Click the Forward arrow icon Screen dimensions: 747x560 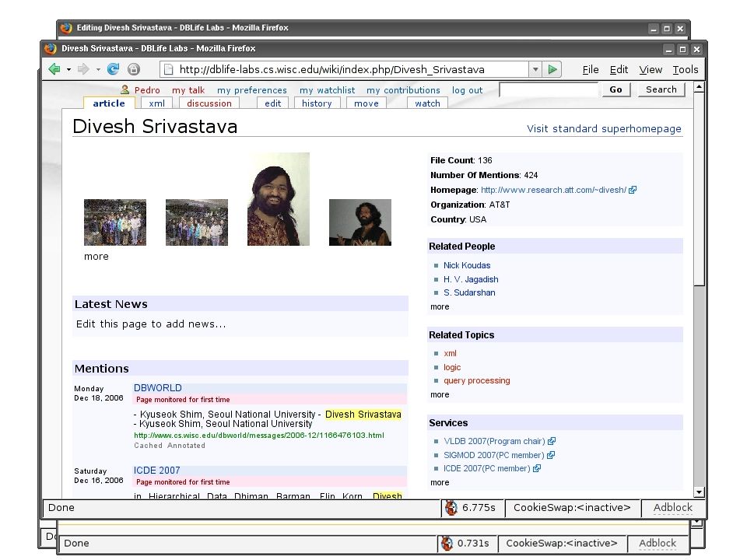(83, 69)
